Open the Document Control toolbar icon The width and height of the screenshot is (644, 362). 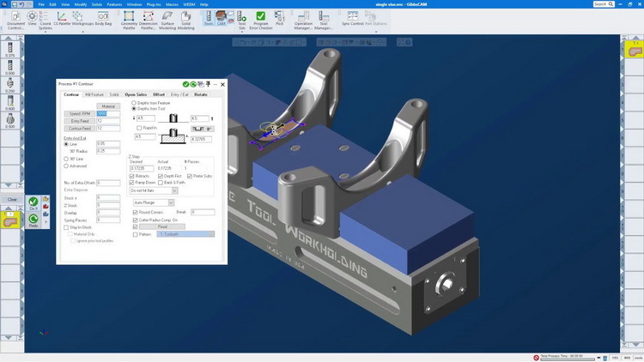(15, 16)
